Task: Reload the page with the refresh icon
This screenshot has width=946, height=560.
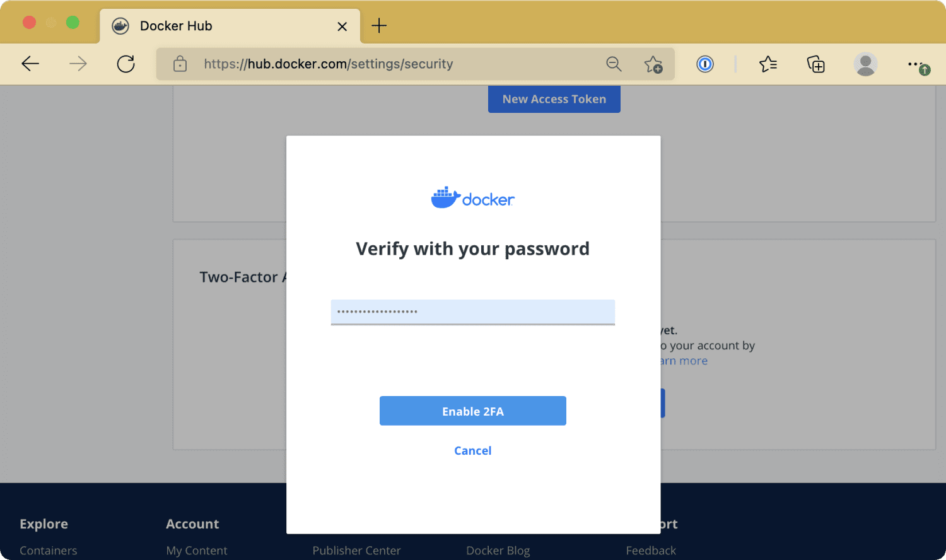Action: (126, 64)
